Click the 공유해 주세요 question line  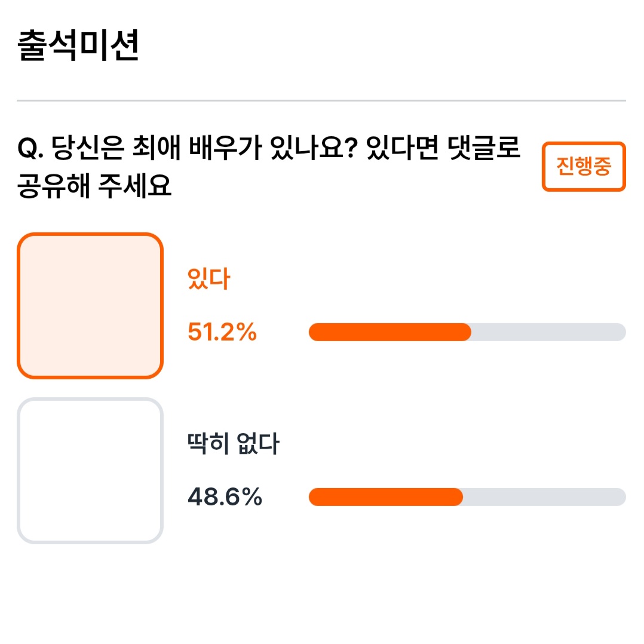(x=94, y=186)
